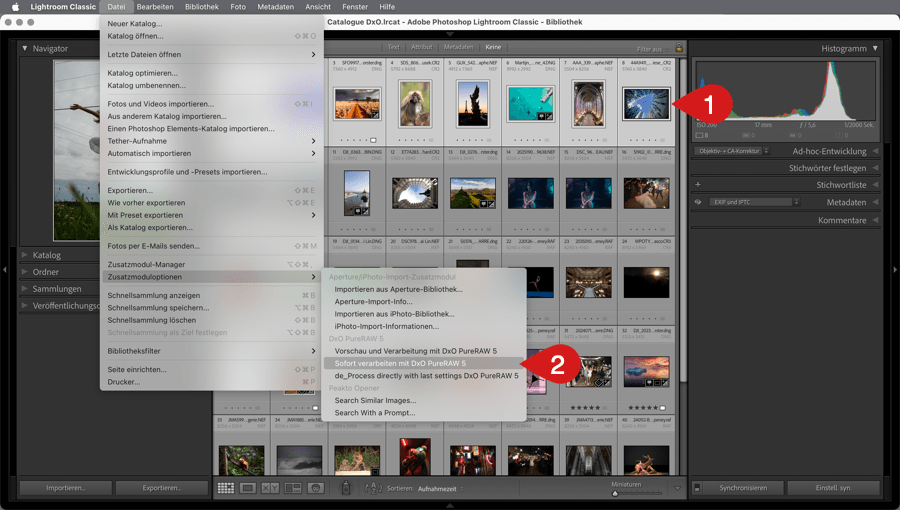Switch to grid view mode
Screen dimensions: 900x510
pyautogui.click(x=226, y=488)
